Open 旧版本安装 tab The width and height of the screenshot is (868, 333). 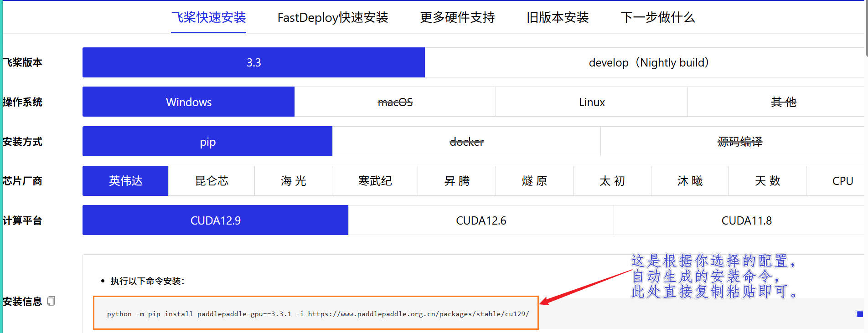(558, 17)
